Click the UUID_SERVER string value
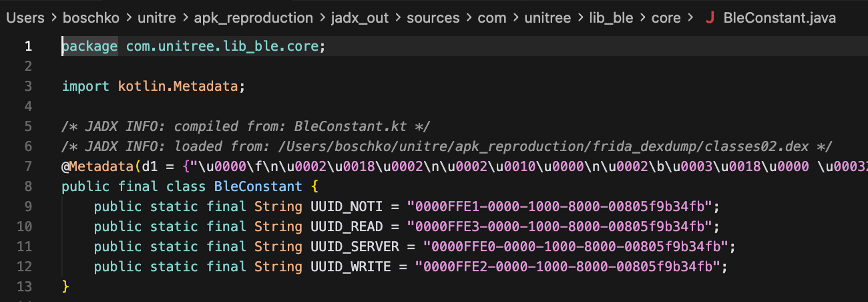Viewport: 868px width, 302px height. click(576, 247)
